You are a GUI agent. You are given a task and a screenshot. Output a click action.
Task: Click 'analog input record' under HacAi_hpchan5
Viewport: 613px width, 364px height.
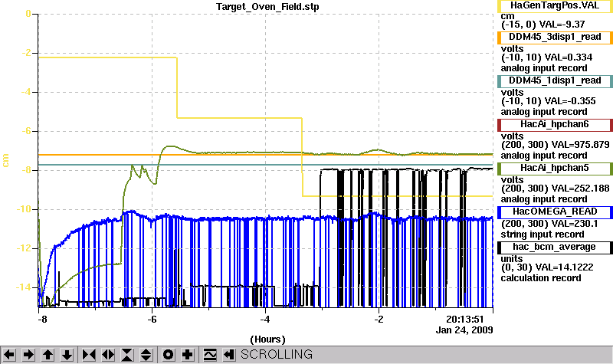pos(544,199)
